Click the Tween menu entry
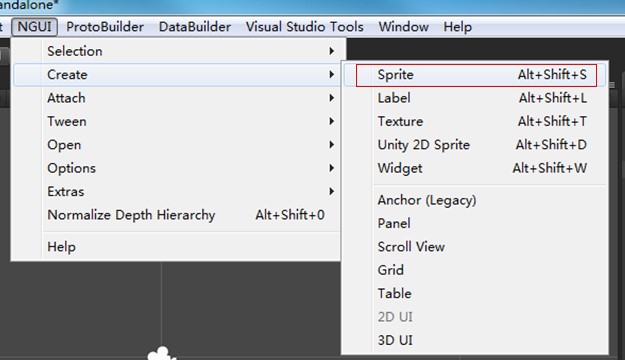Screen dimensions: 625x360 point(176,121)
